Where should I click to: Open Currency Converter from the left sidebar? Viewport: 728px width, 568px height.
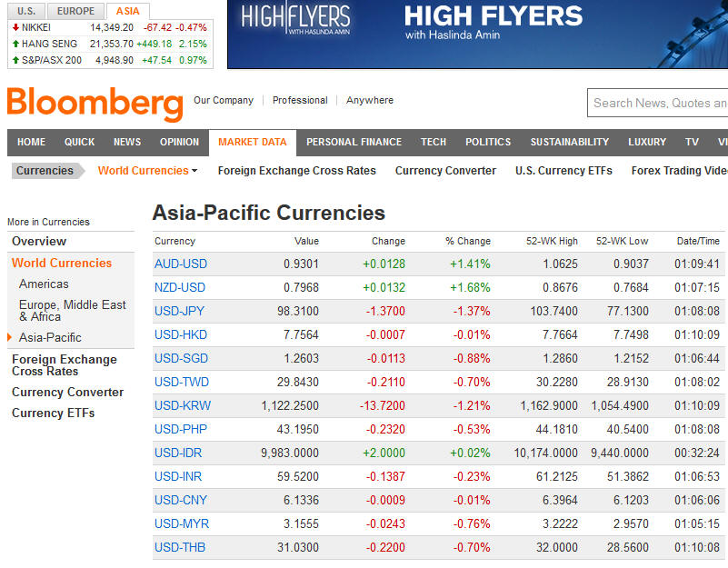[x=68, y=392]
